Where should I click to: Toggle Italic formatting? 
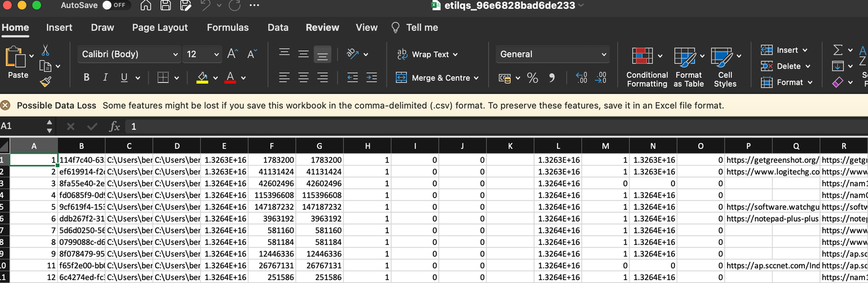pyautogui.click(x=105, y=77)
